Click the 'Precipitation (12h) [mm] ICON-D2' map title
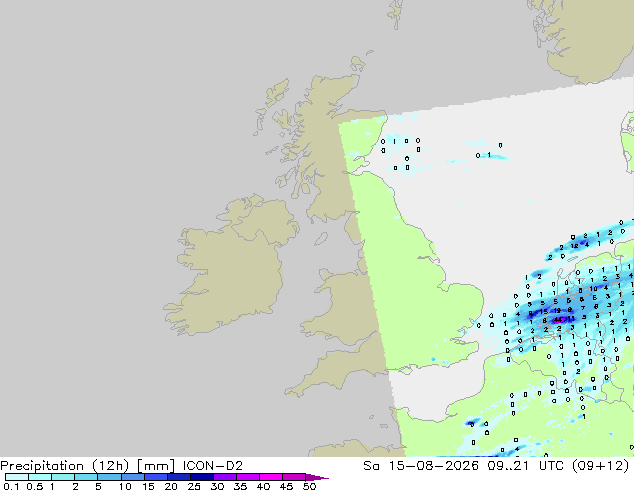The height and width of the screenshot is (490, 634). (121, 466)
